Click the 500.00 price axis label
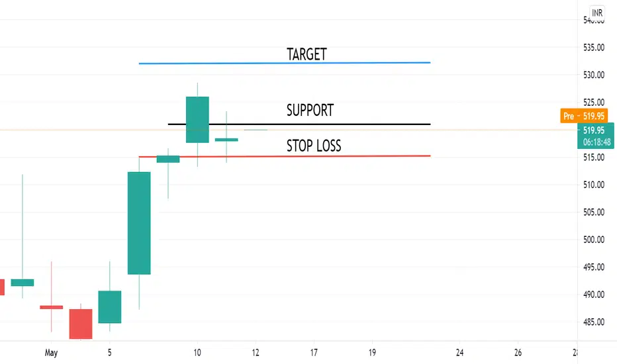 594,240
